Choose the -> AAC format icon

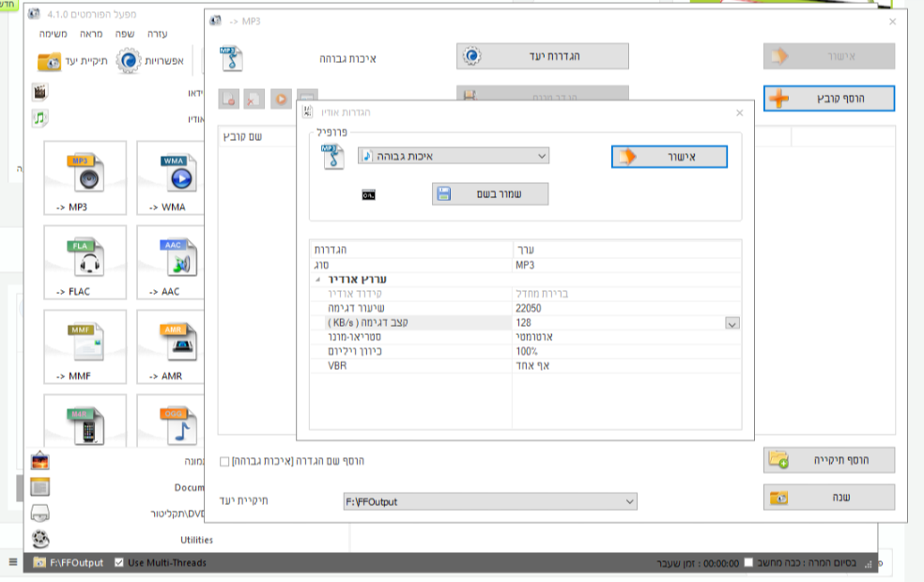(x=171, y=262)
